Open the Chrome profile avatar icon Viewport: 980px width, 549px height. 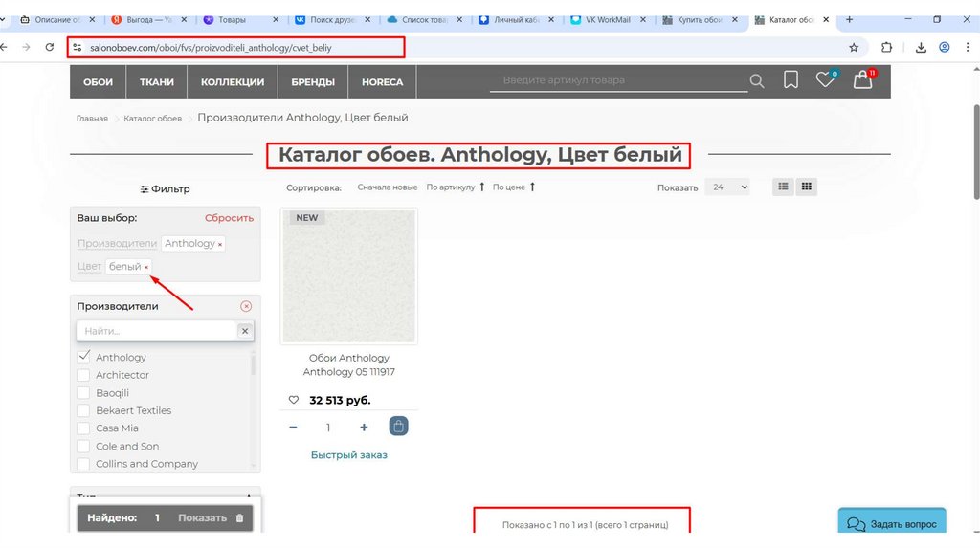tap(945, 48)
